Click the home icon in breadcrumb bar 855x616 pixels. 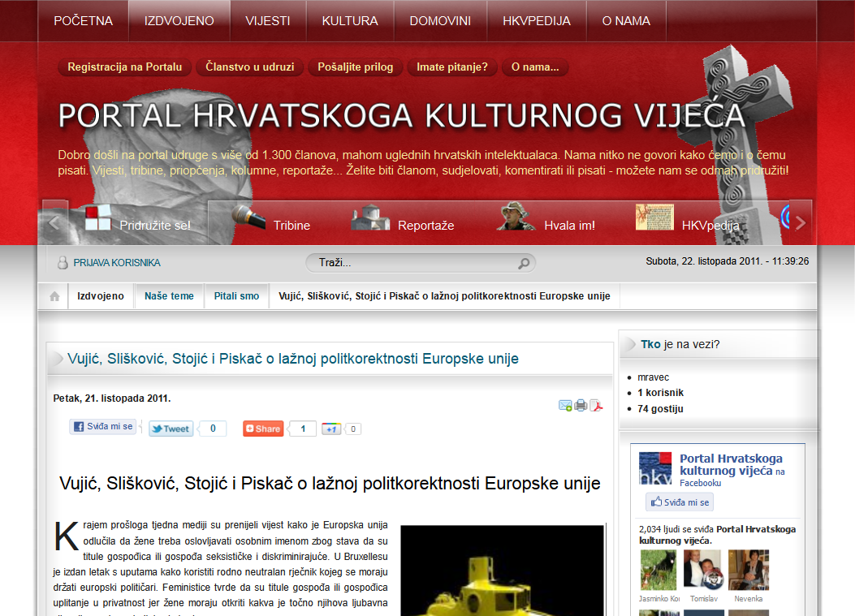tap(54, 296)
